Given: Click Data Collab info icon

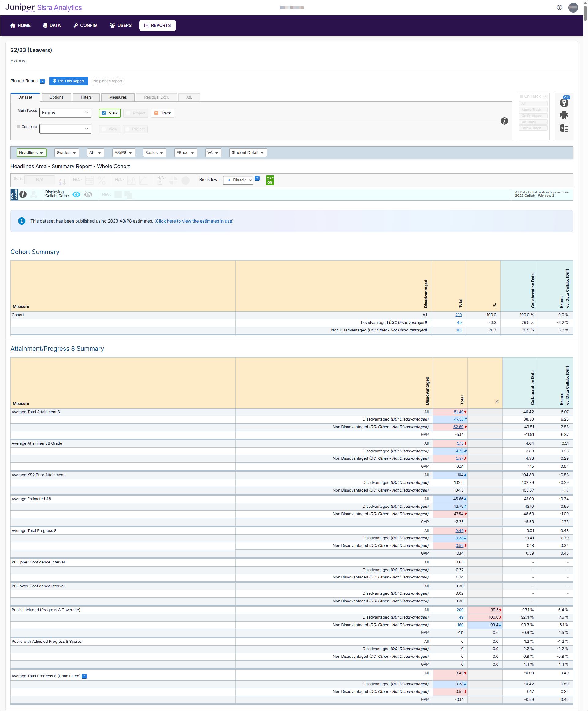Looking at the screenshot, I should click(23, 194).
